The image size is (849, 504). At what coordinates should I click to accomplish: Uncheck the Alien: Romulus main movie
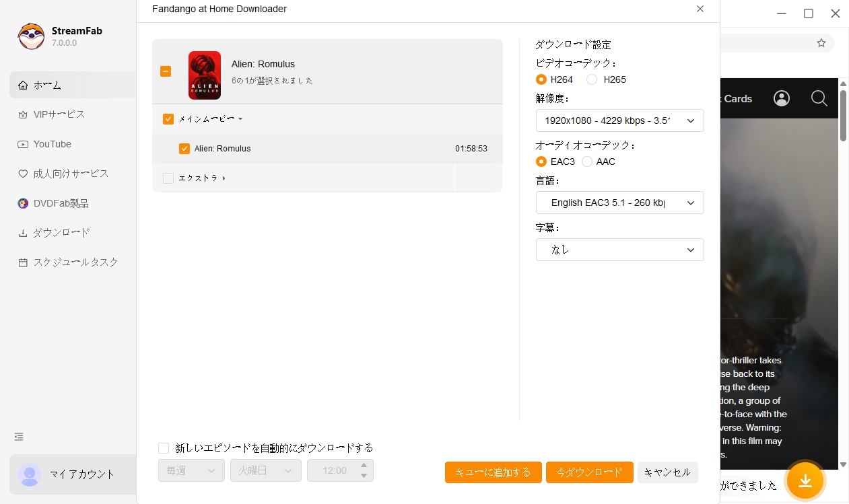click(x=184, y=148)
